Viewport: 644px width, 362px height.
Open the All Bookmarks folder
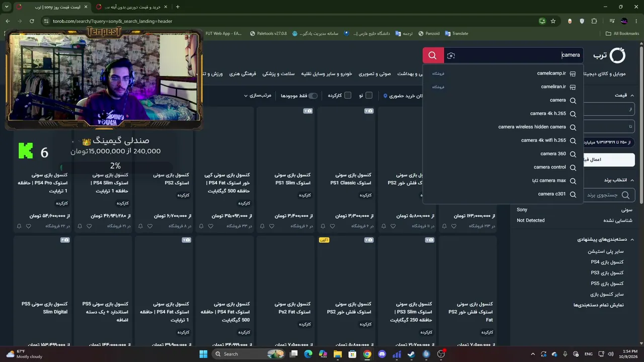coord(622,34)
